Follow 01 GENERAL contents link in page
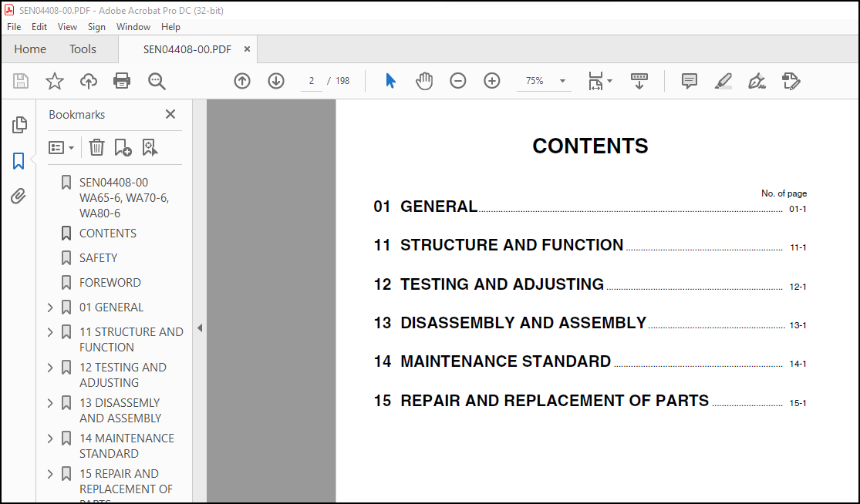The image size is (860, 504). pos(590,207)
